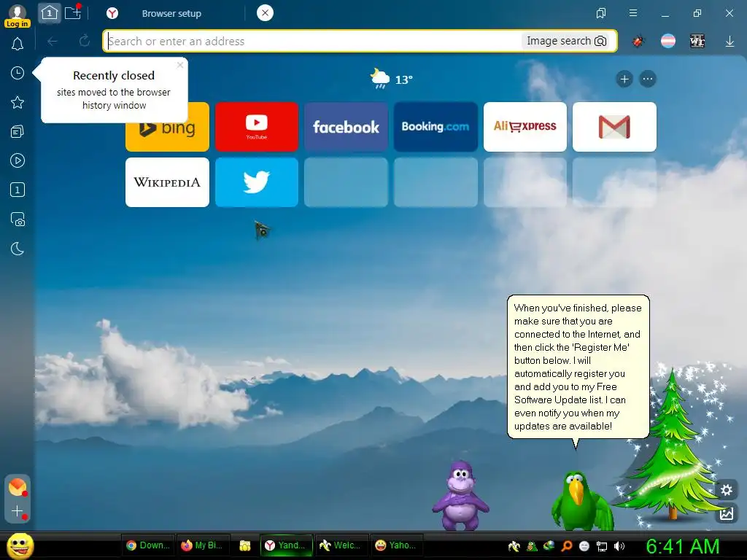
Task: Open the 13° weather widget
Action: (392, 79)
